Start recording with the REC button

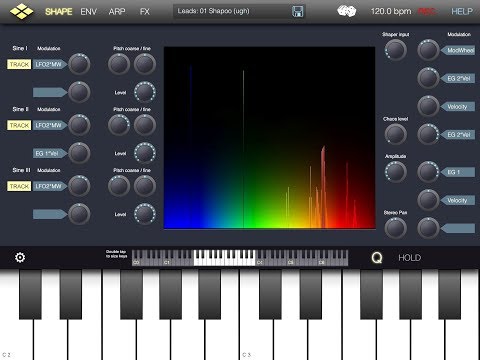click(x=427, y=12)
